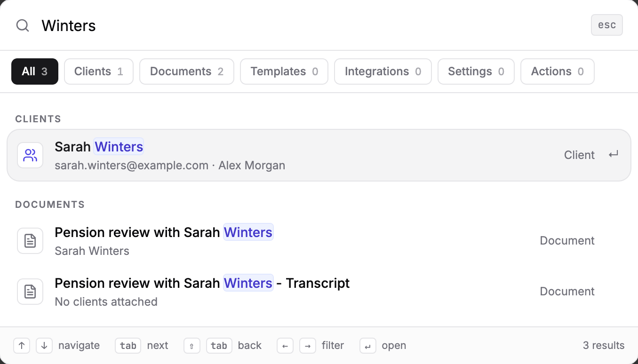Open Pension review with Sarah Winters - Transcript
638x364 pixels.
[x=319, y=292]
